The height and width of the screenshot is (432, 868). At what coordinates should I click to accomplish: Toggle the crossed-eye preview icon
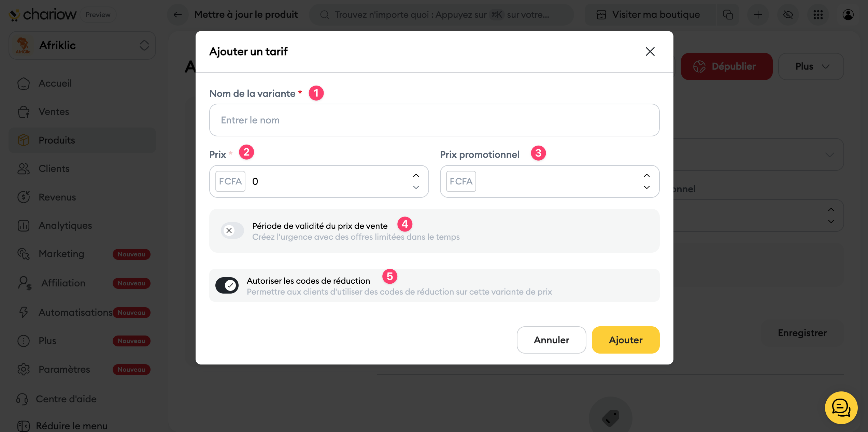(788, 15)
